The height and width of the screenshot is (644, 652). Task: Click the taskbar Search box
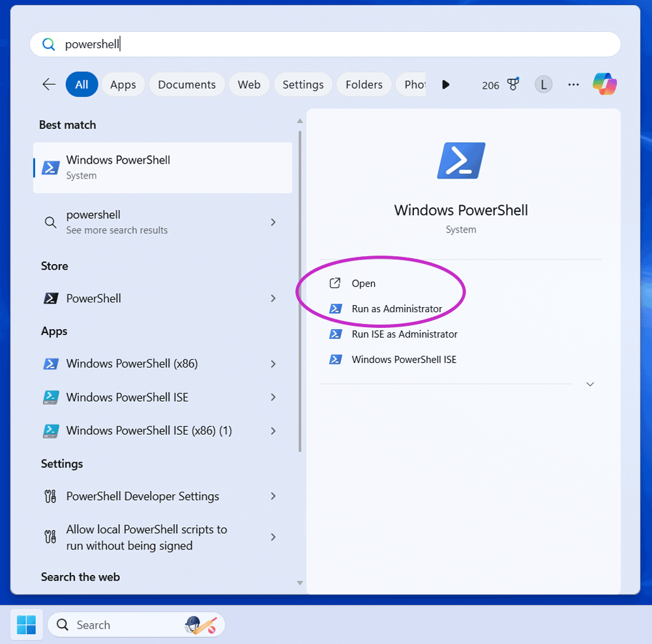[x=136, y=624]
